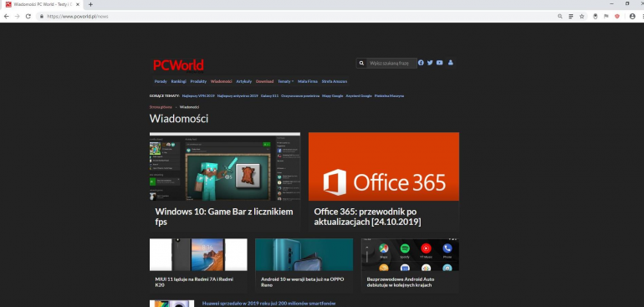The image size is (644, 307).
Task: Open a new browser tab
Action: pos(90,4)
